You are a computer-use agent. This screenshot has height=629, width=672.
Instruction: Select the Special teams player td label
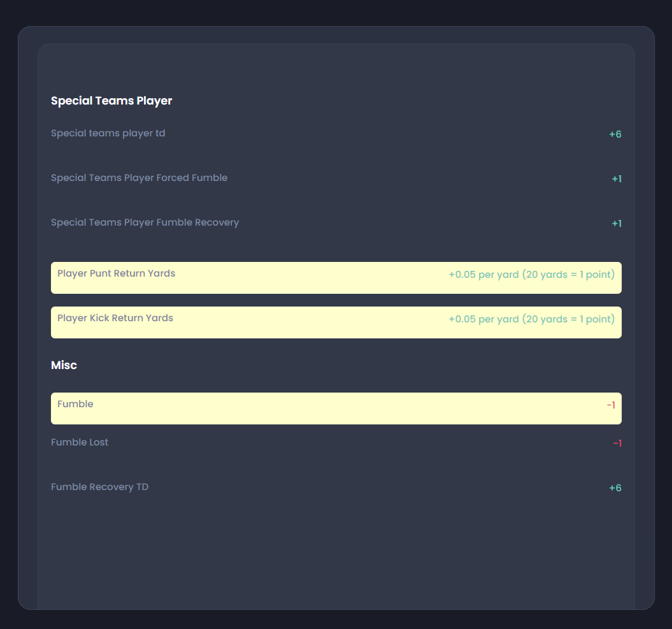coord(108,133)
